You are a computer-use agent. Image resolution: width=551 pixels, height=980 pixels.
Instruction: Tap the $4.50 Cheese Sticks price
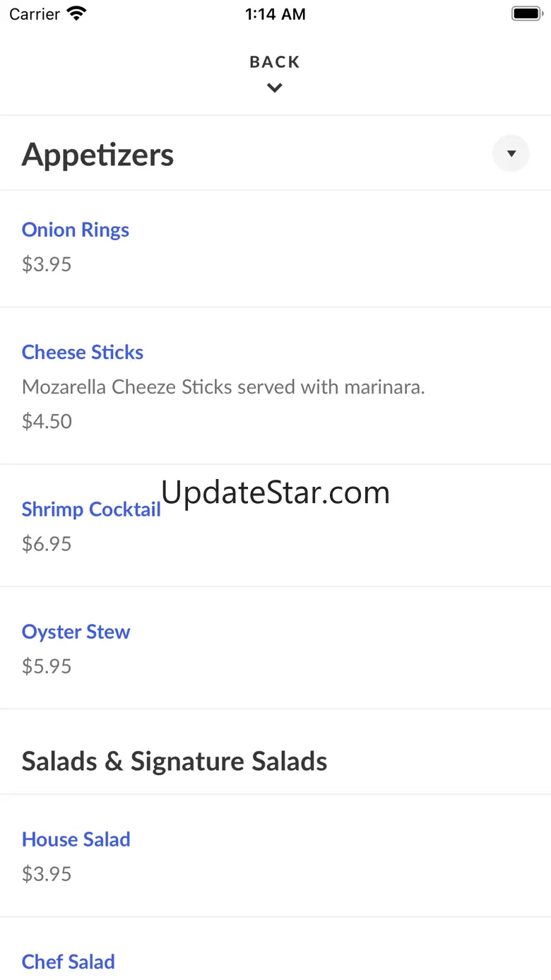click(47, 422)
